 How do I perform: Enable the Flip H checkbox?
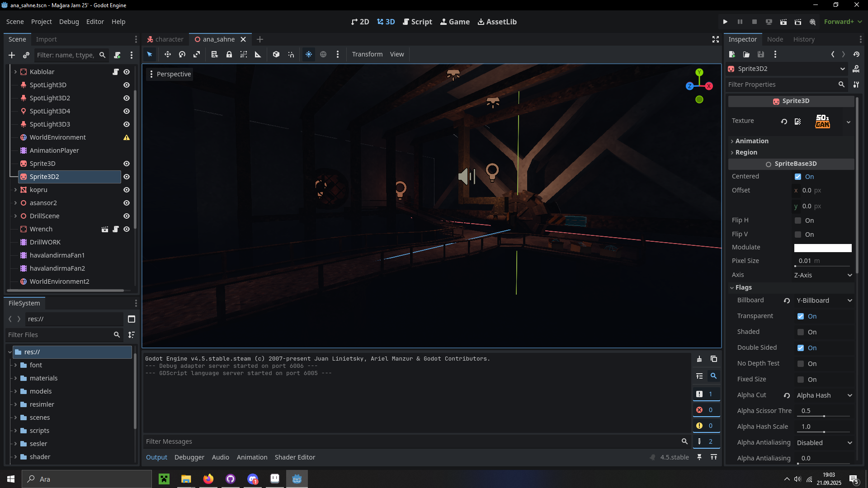(798, 221)
